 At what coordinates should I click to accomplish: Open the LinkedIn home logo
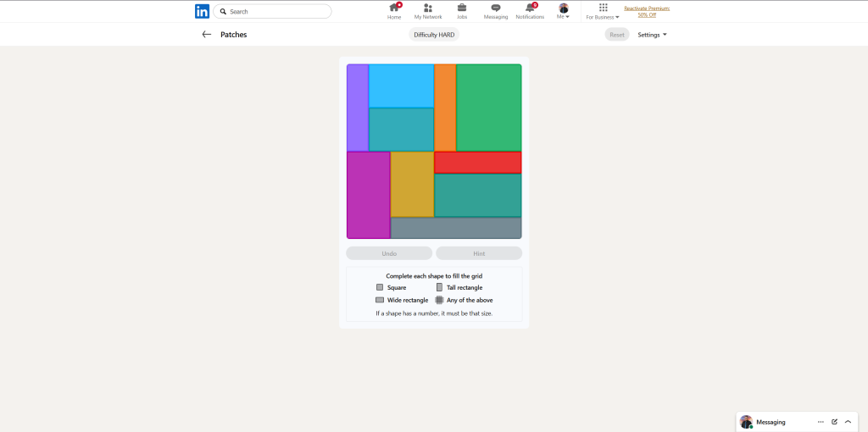[x=202, y=11]
